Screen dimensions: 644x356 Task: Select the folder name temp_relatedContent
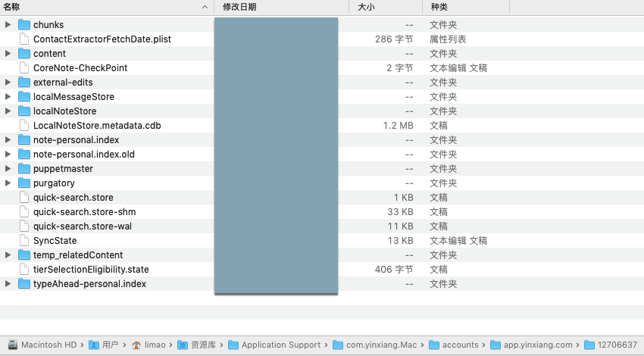(78, 255)
